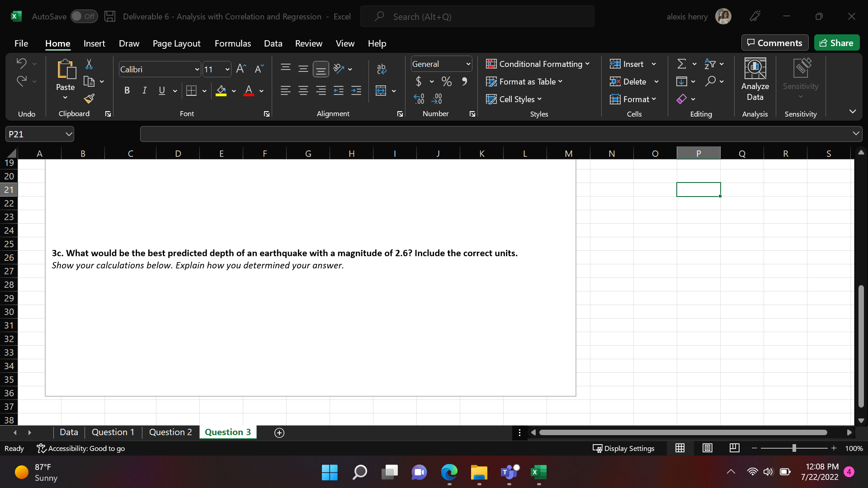
Task: Apply bold formatting to selection
Action: tap(127, 90)
